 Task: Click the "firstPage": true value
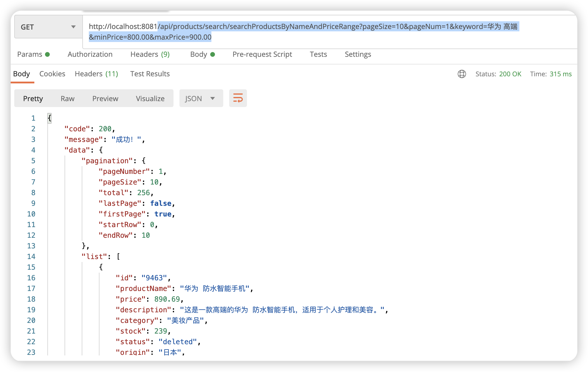coord(163,214)
